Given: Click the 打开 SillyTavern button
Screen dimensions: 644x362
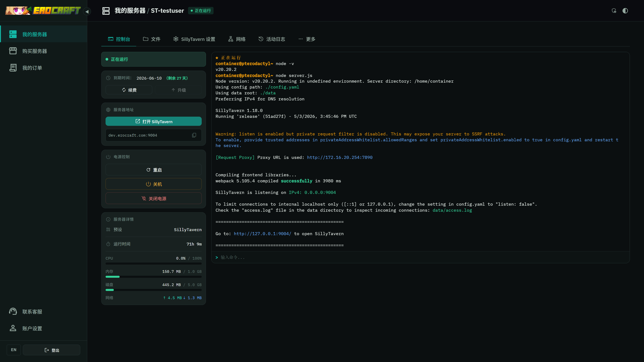Looking at the screenshot, I should click(x=153, y=121).
